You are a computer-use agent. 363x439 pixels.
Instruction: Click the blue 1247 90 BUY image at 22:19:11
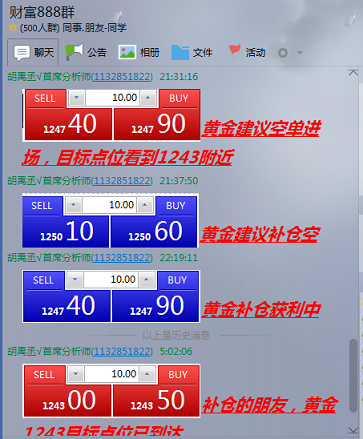coord(155,306)
